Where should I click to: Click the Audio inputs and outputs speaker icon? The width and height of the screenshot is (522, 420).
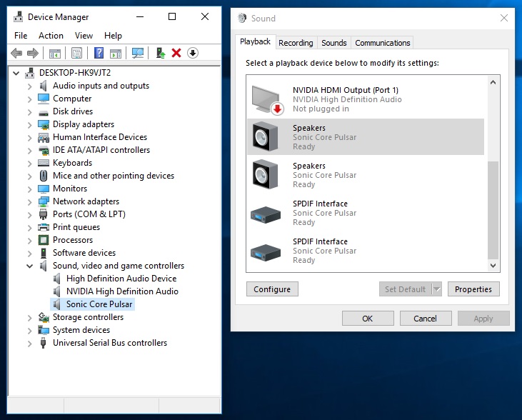pyautogui.click(x=44, y=86)
